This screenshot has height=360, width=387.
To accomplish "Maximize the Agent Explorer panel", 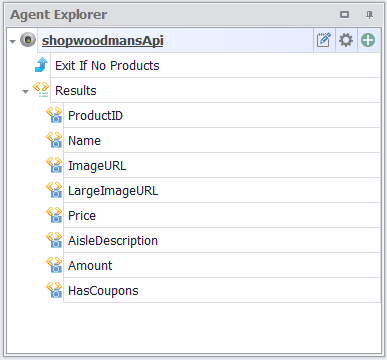I will point(344,15).
